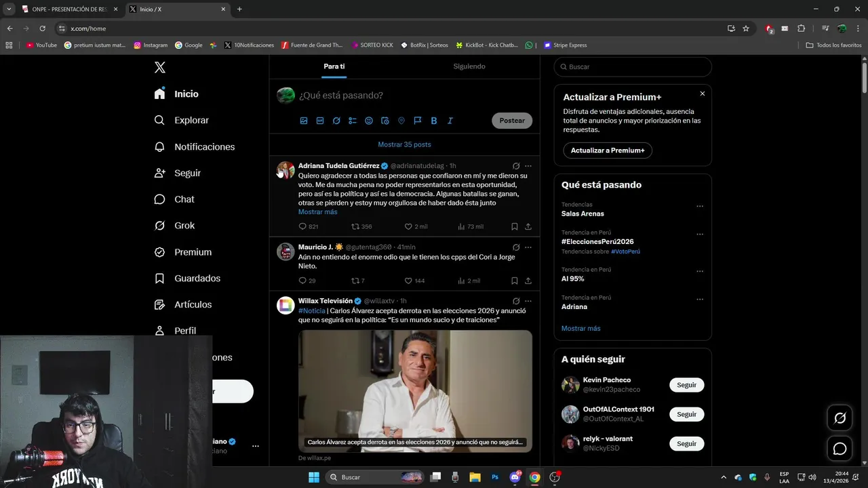The width and height of the screenshot is (868, 488).
Task: Open floating Grok button
Action: (840, 418)
